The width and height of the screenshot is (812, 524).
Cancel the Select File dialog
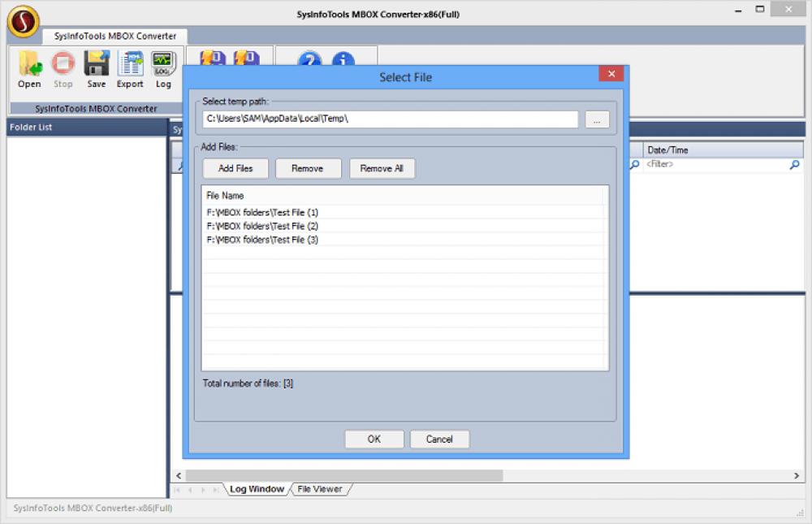[439, 439]
